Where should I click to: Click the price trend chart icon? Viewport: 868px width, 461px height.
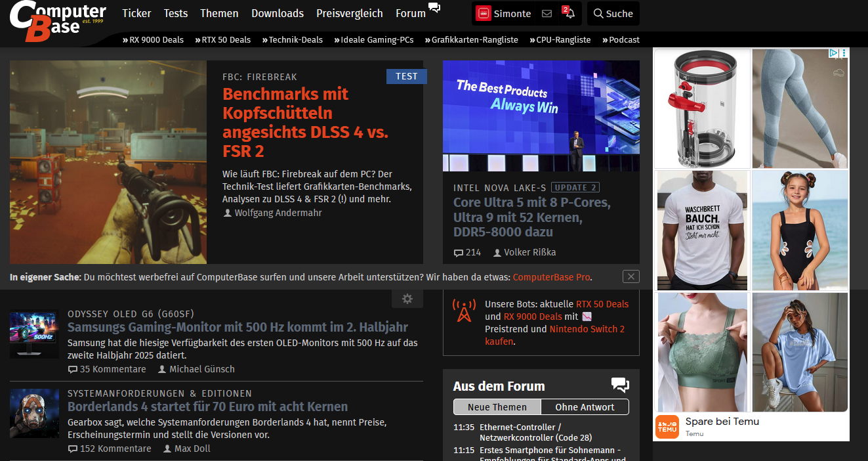pyautogui.click(x=587, y=317)
